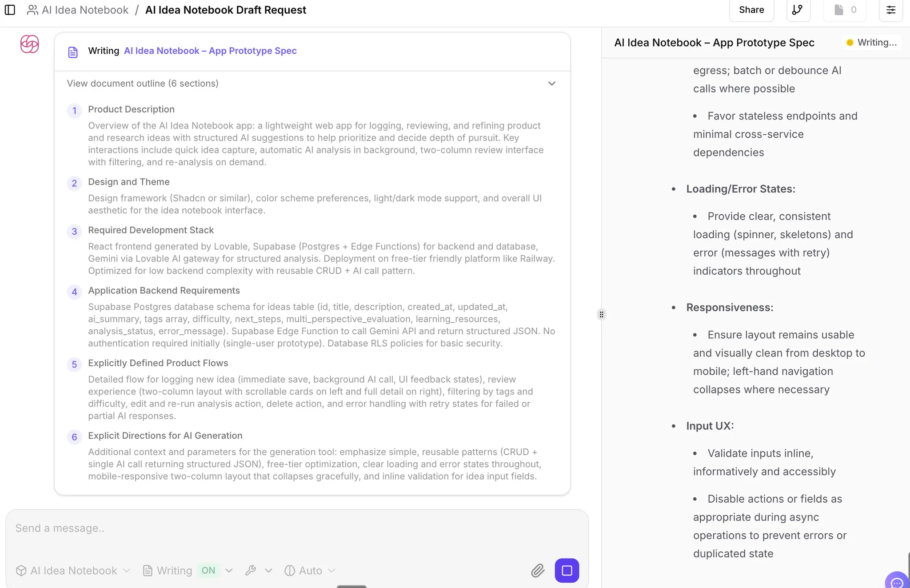Open AI Idea Notebook – App Prototype Spec link
Viewport: 910px width, 588px height.
(x=210, y=51)
